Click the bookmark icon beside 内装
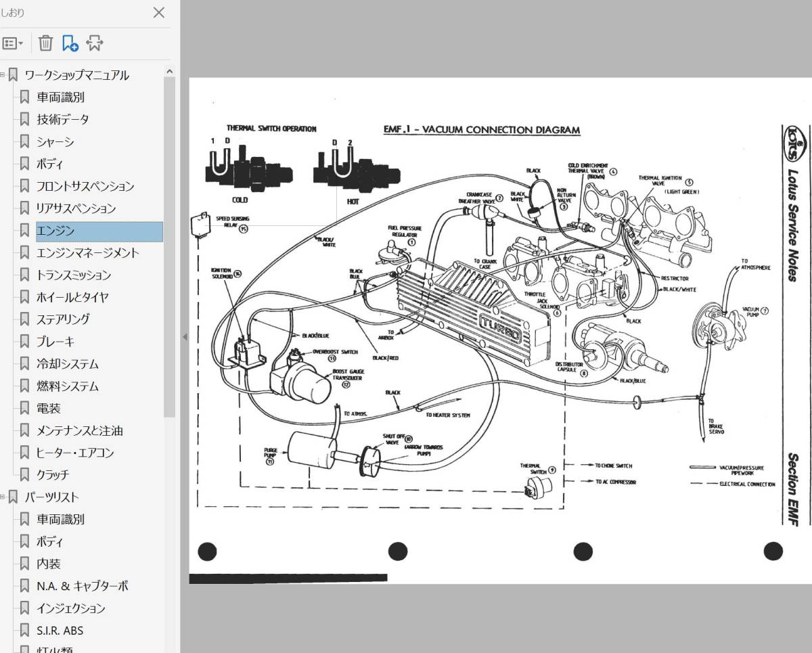 [24, 564]
